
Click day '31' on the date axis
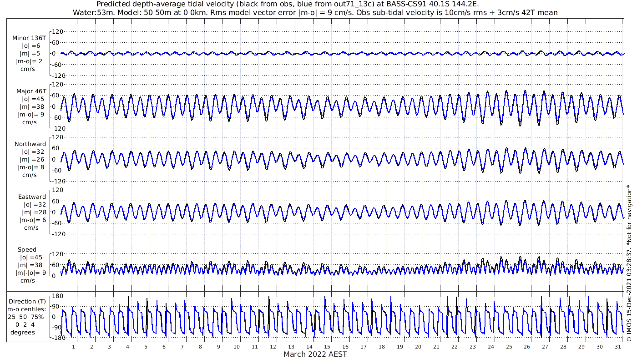click(x=617, y=347)
